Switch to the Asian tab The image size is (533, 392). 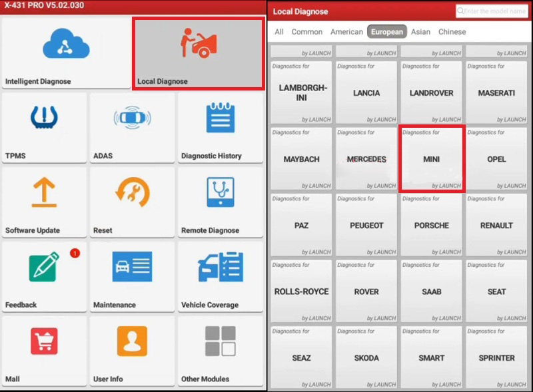(420, 32)
